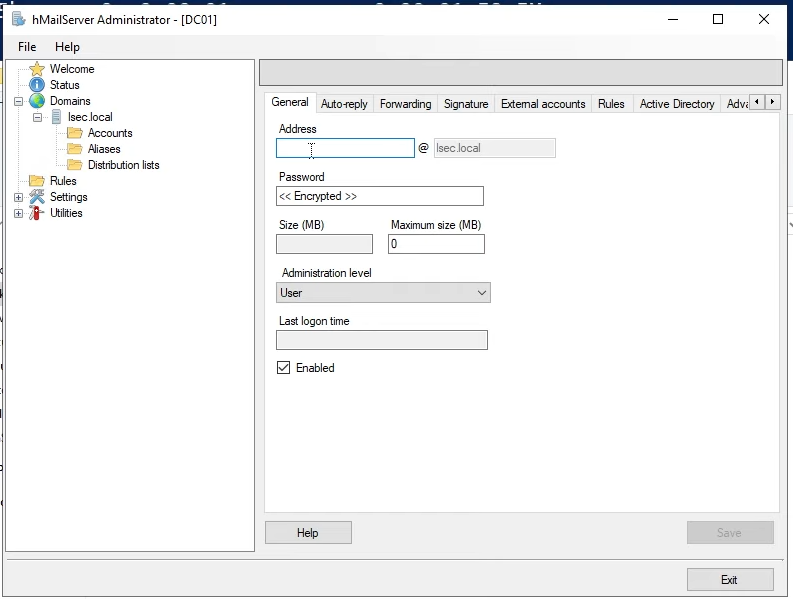Click the Domains globe icon
Image resolution: width=793 pixels, height=599 pixels.
[x=37, y=101]
